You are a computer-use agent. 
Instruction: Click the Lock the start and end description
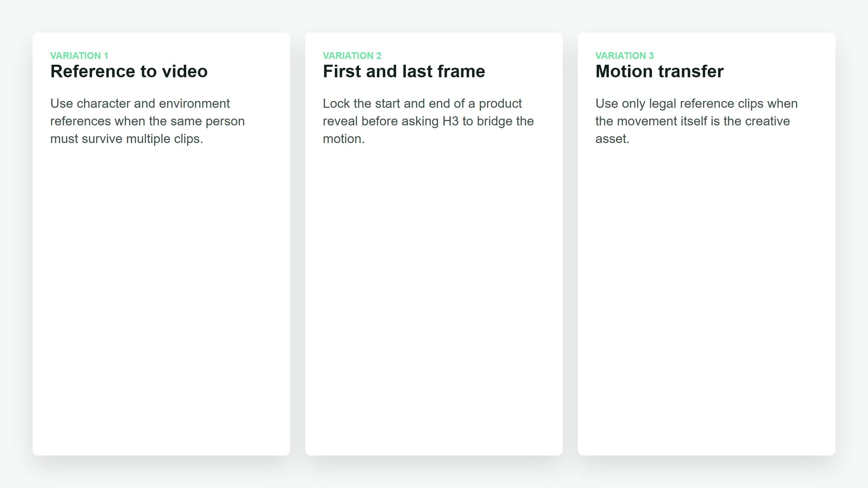(x=428, y=121)
